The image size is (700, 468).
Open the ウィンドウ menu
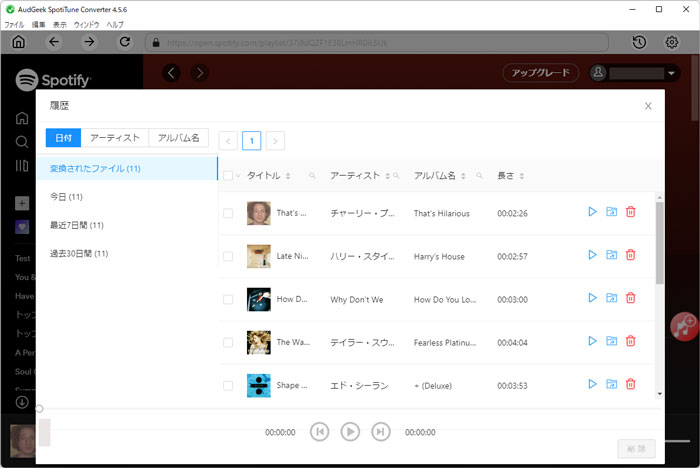[x=87, y=25]
